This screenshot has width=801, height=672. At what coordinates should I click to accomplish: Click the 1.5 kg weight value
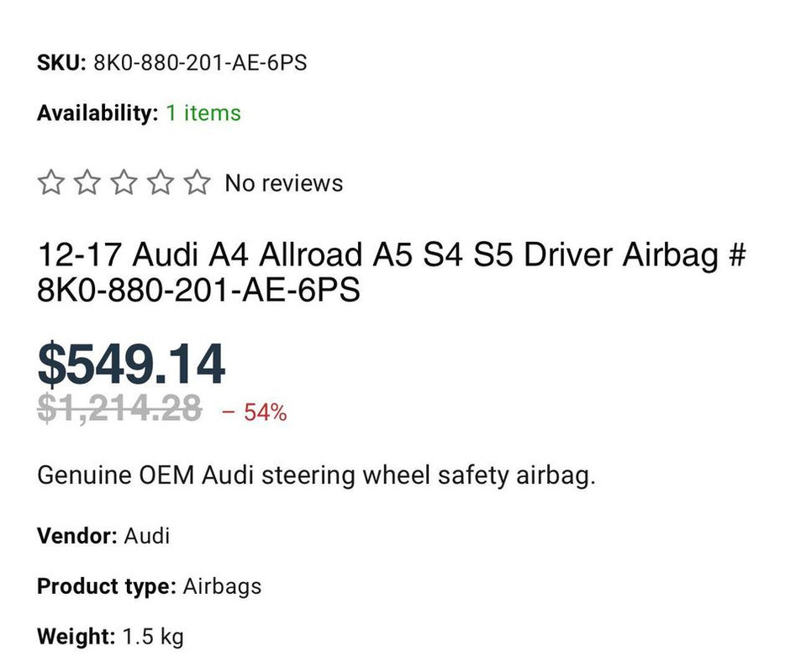pyautogui.click(x=153, y=636)
